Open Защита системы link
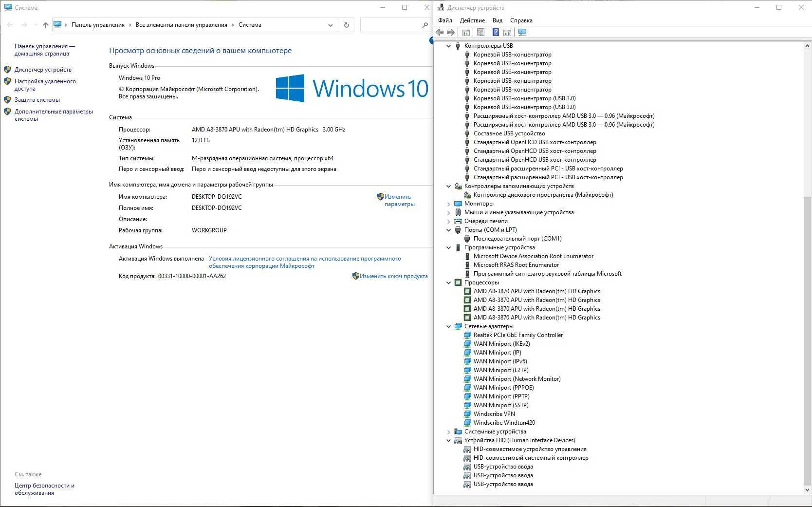This screenshot has height=507, width=812. [x=37, y=100]
